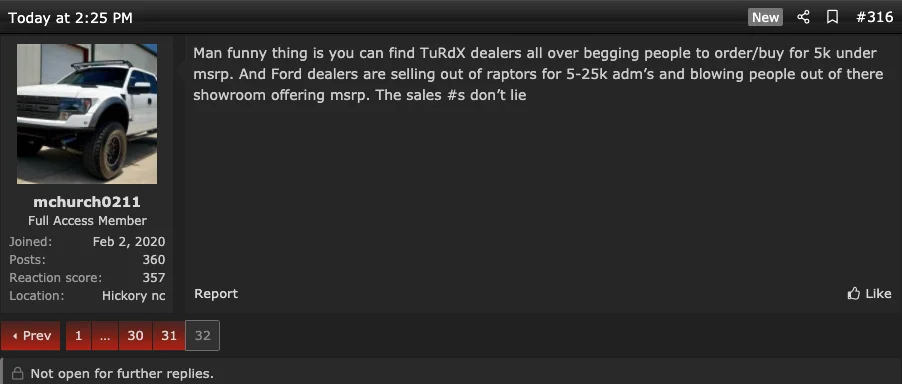Go to previous page with Prev
Screen dimensions: 902x384
[30, 336]
